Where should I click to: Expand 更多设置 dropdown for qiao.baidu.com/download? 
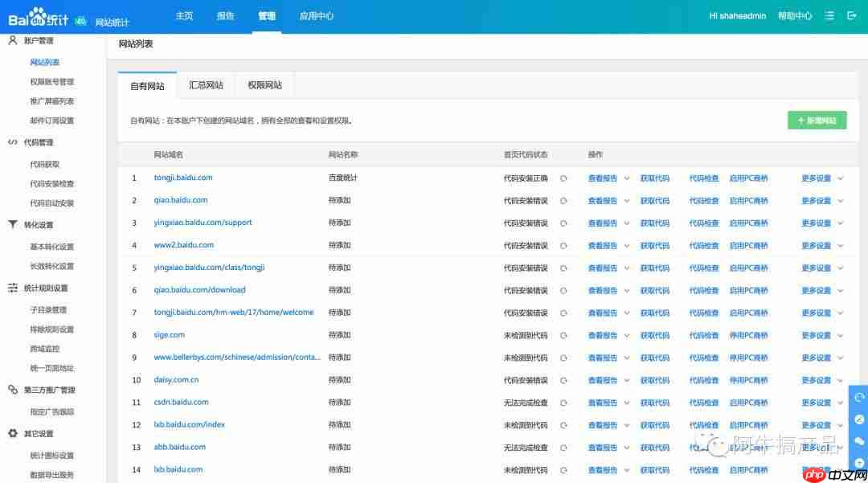coord(841,290)
